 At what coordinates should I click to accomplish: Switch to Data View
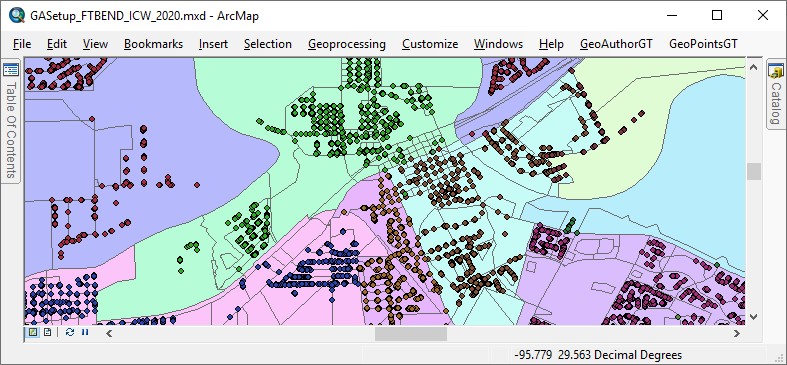point(33,332)
